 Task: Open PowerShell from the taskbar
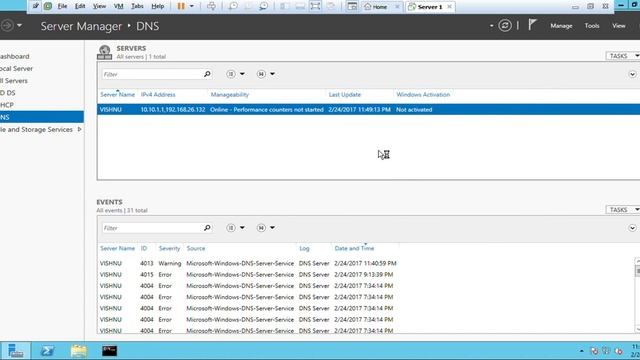[47, 351]
